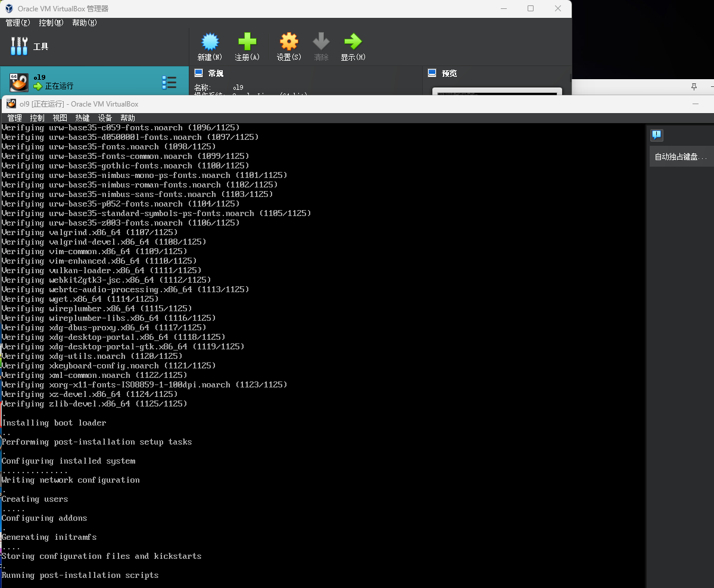Click the 'Running post-installation scripts' line
This screenshot has width=714, height=588.
pos(80,576)
